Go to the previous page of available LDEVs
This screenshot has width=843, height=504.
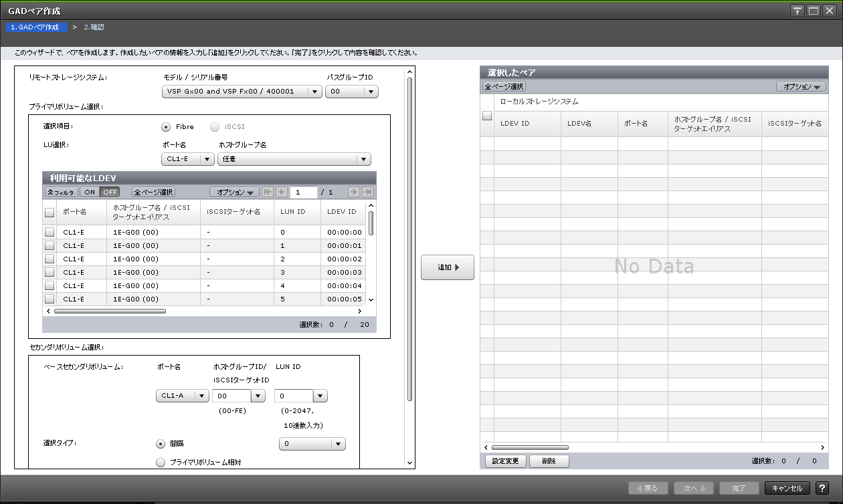pyautogui.click(x=282, y=193)
